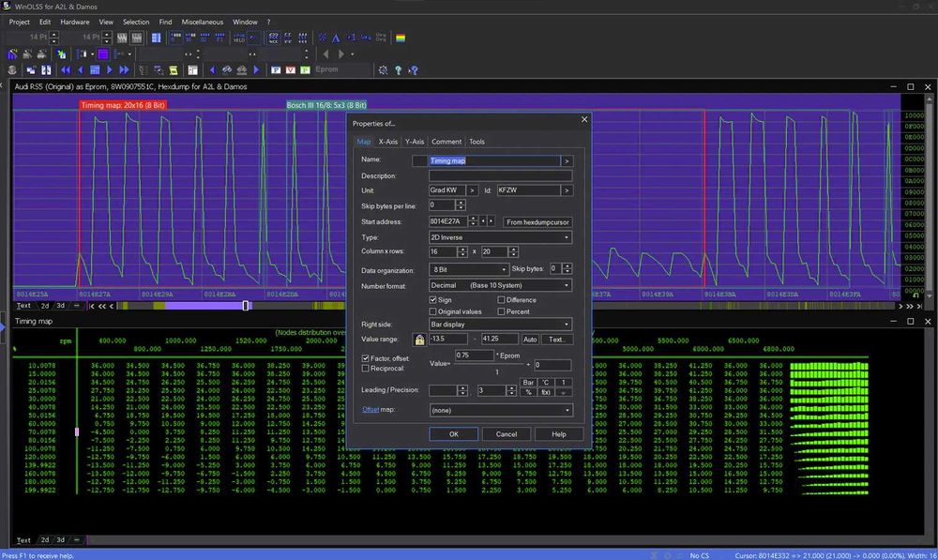
Task: Click the question mark help toolbar icon
Action: click(x=398, y=70)
